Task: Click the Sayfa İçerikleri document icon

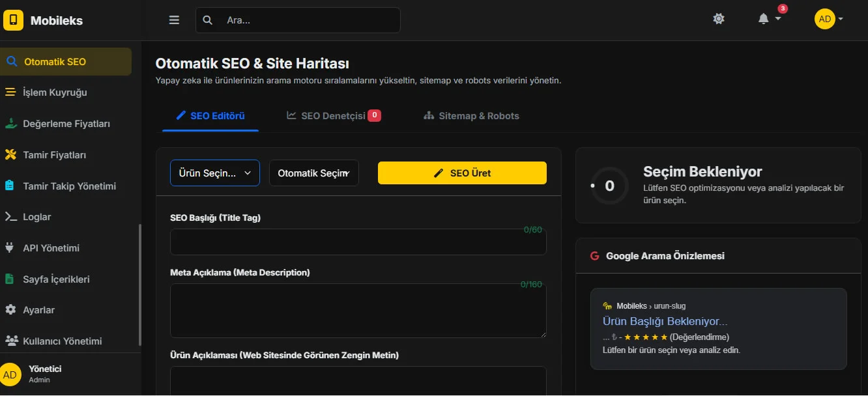Action: point(10,279)
